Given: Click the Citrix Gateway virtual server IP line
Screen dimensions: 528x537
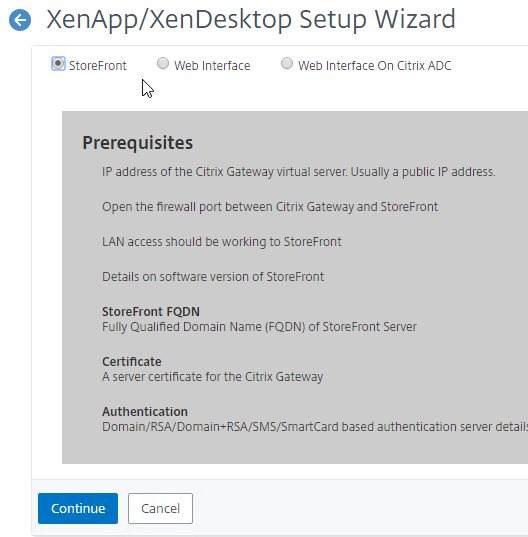Looking at the screenshot, I should pos(299,172).
